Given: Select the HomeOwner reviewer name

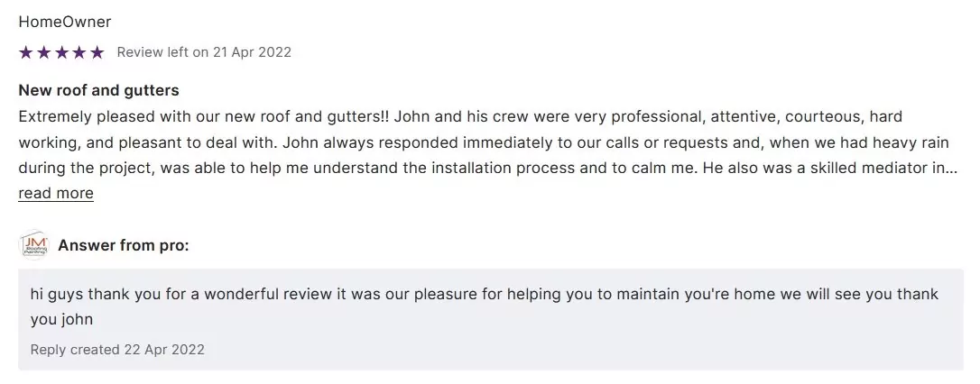Looking at the screenshot, I should [x=65, y=22].
